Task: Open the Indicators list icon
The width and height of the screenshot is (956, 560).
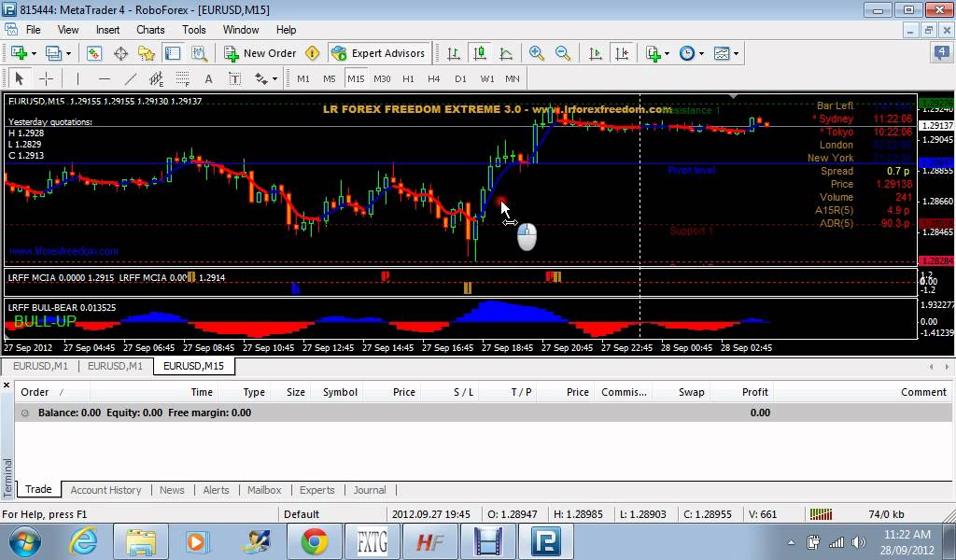Action: click(x=653, y=53)
